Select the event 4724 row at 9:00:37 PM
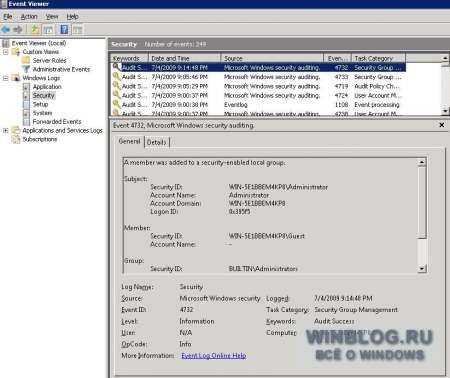450x378 pixels. (258, 95)
